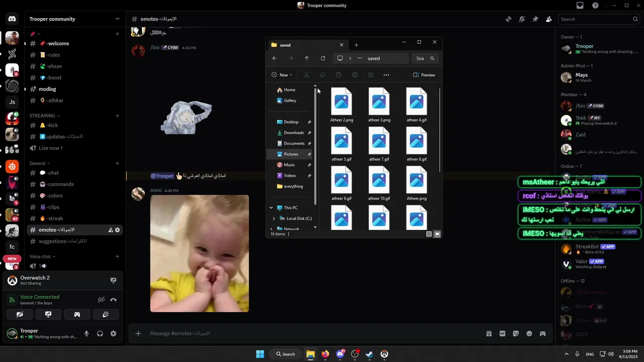Image resolution: width=644 pixels, height=362 pixels.
Task: Share your screen button in voice panel
Action: tap(48, 314)
